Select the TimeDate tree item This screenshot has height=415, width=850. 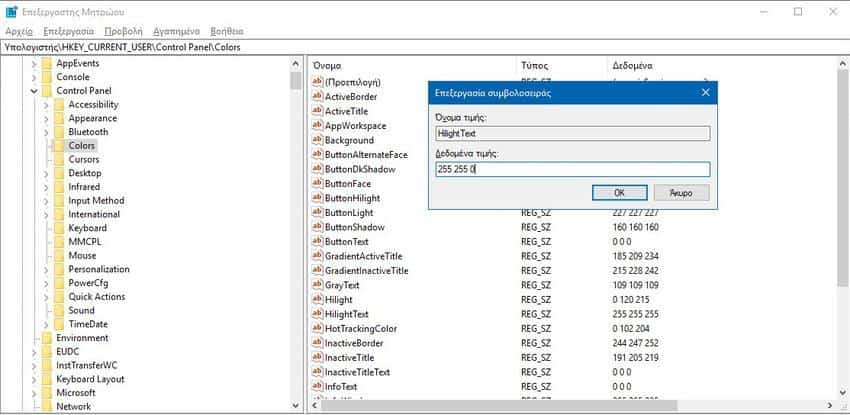coord(88,324)
